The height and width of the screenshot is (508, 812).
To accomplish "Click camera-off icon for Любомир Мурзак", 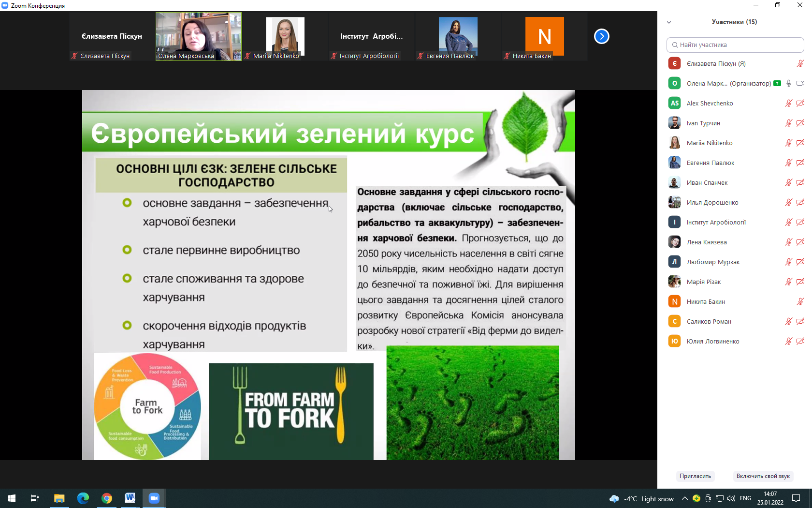I will (x=800, y=262).
